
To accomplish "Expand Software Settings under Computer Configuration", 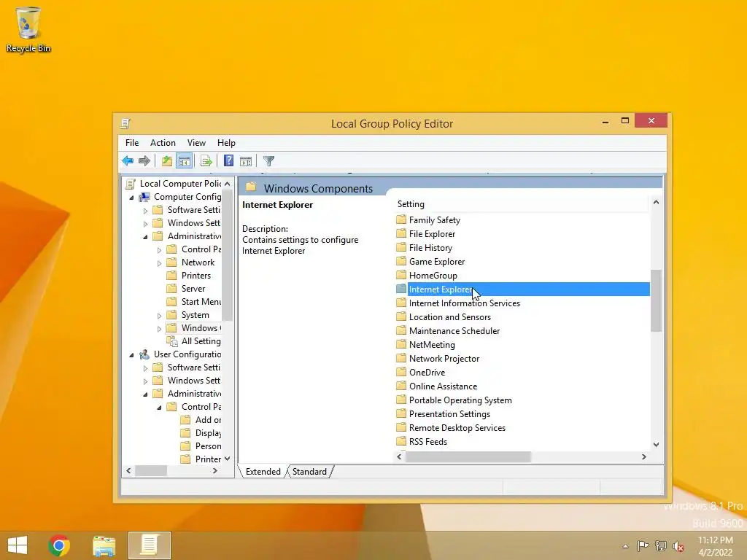I will pos(145,211).
